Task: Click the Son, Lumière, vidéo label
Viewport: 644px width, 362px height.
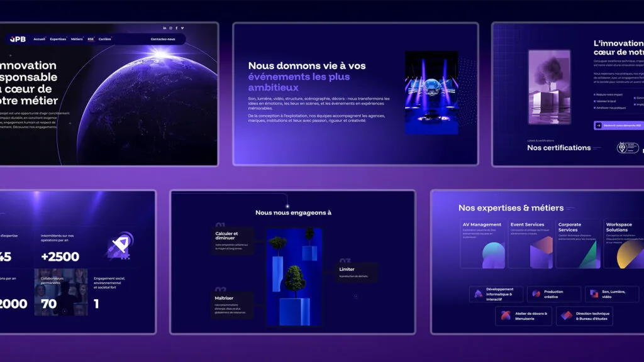Action: (x=614, y=294)
